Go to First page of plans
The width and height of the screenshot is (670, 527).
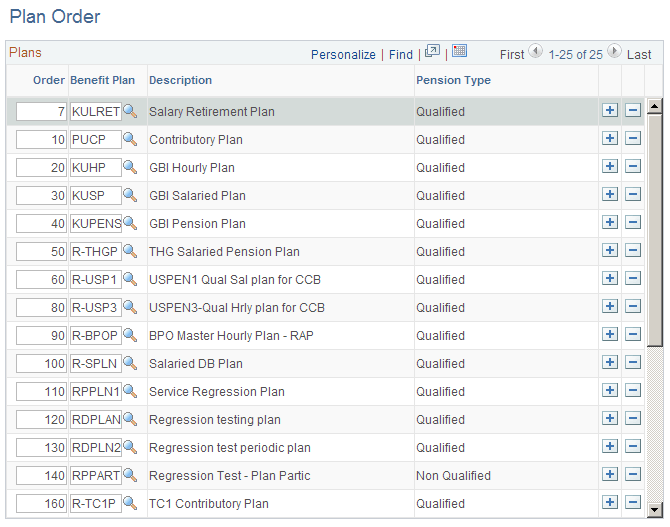(512, 55)
